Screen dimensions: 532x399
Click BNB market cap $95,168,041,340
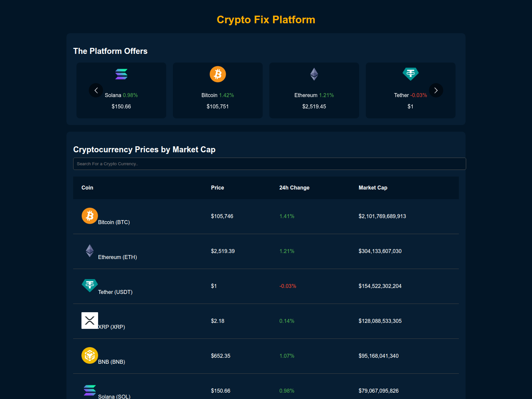[x=379, y=356]
